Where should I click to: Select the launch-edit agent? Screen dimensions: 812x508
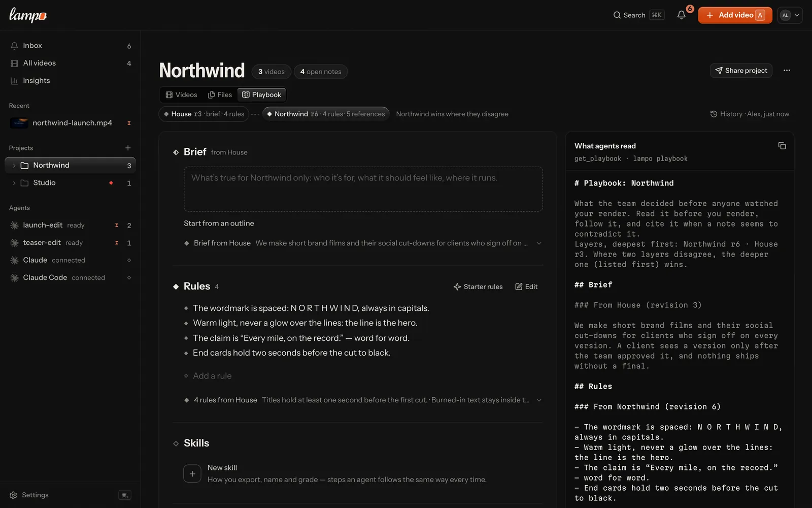point(71,225)
